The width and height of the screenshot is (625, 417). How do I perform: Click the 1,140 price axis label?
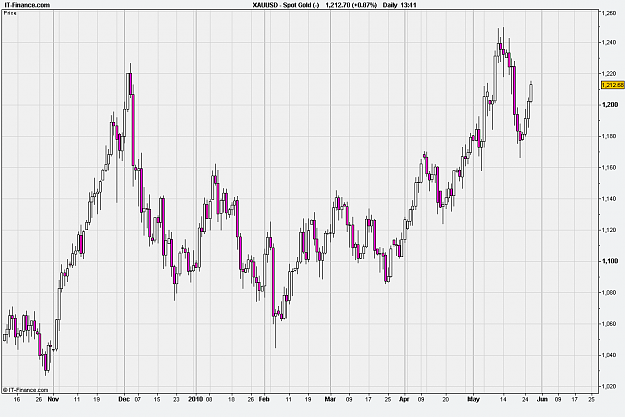(x=609, y=199)
